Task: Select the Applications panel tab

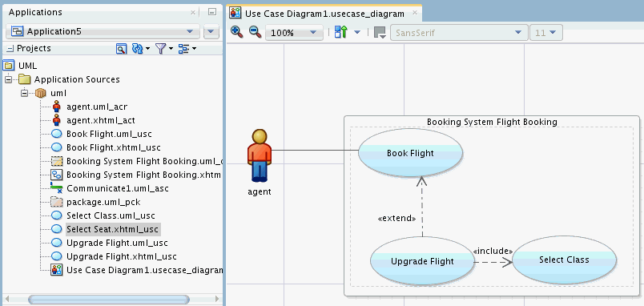Action: coord(35,12)
